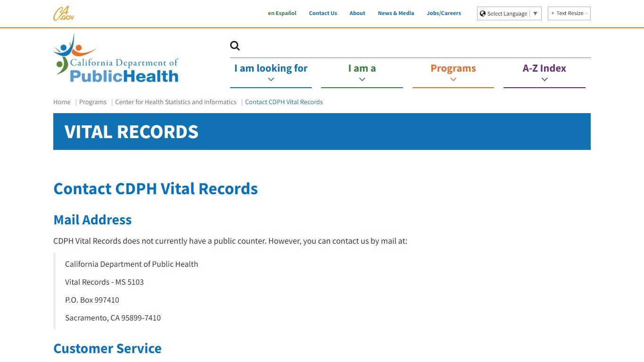Open Center for Health Statistics and Informatics breadcrumb
644x362 pixels.
coord(176,102)
